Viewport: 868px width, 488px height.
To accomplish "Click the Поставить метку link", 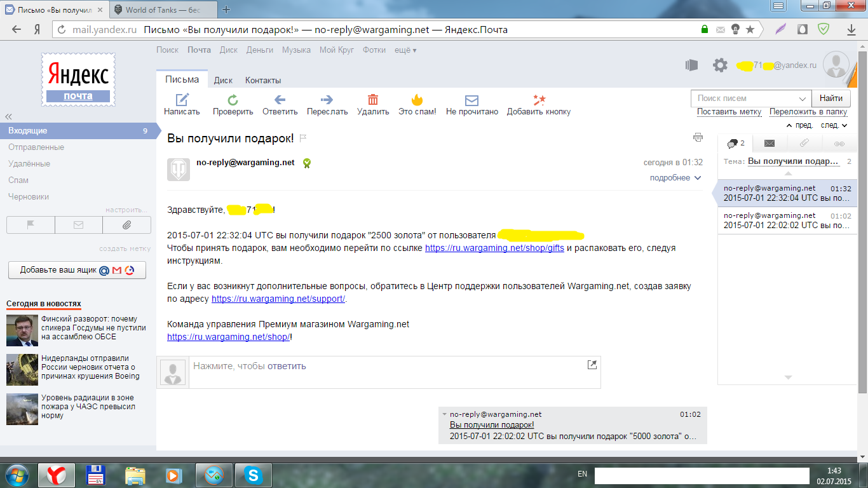I will pyautogui.click(x=729, y=112).
